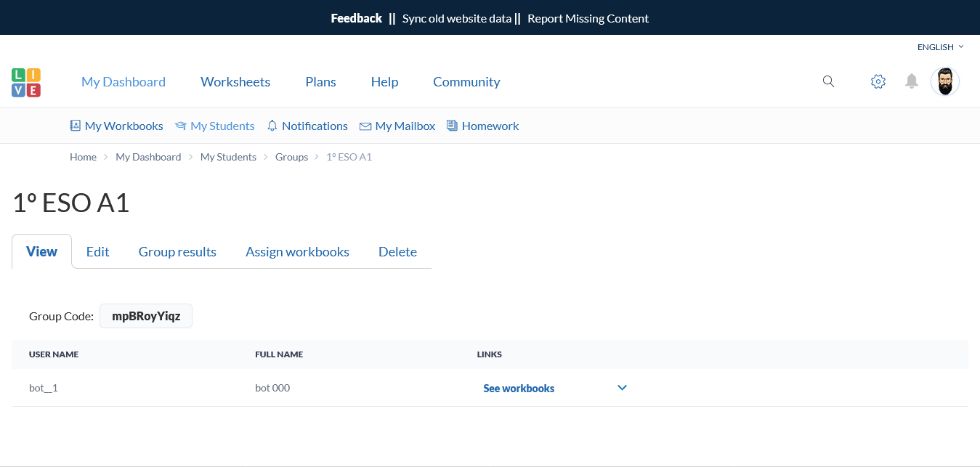Click the notification bell icon
This screenshot has height=467, width=980.
(911, 81)
